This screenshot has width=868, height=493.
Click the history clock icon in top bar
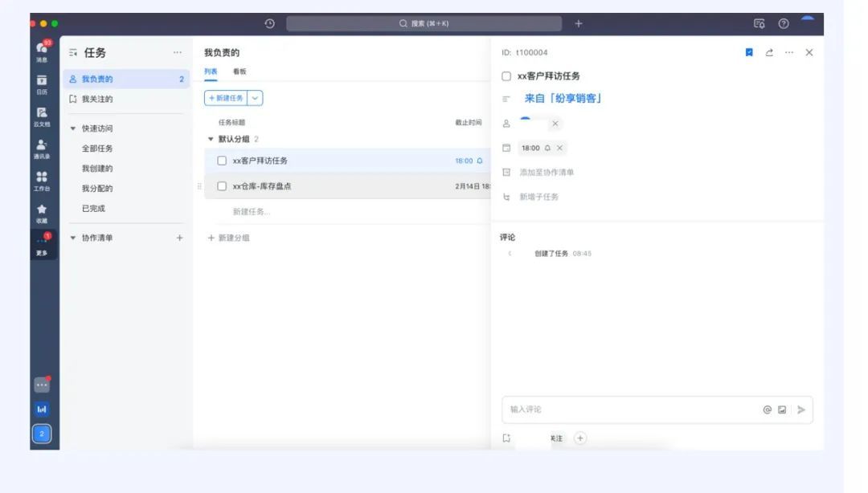pyautogui.click(x=269, y=23)
